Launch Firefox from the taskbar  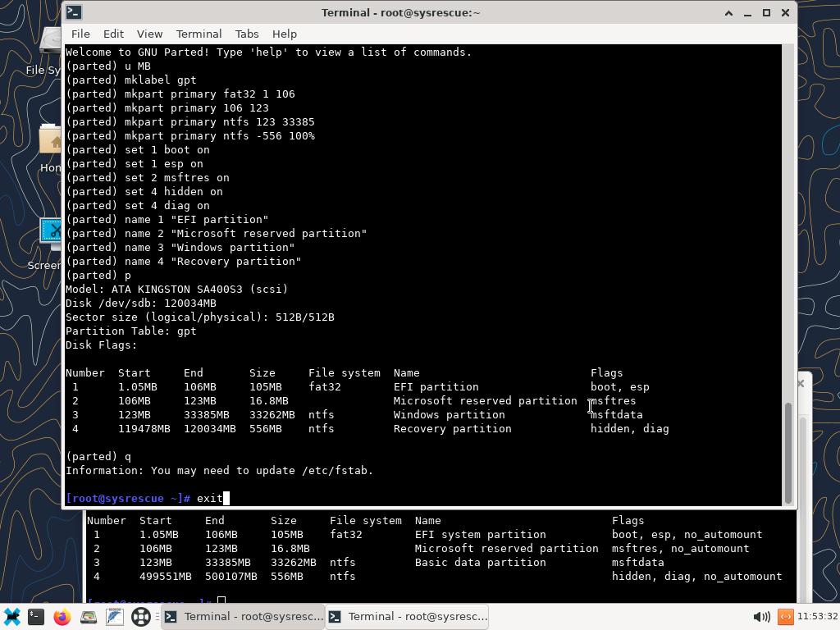(62, 617)
